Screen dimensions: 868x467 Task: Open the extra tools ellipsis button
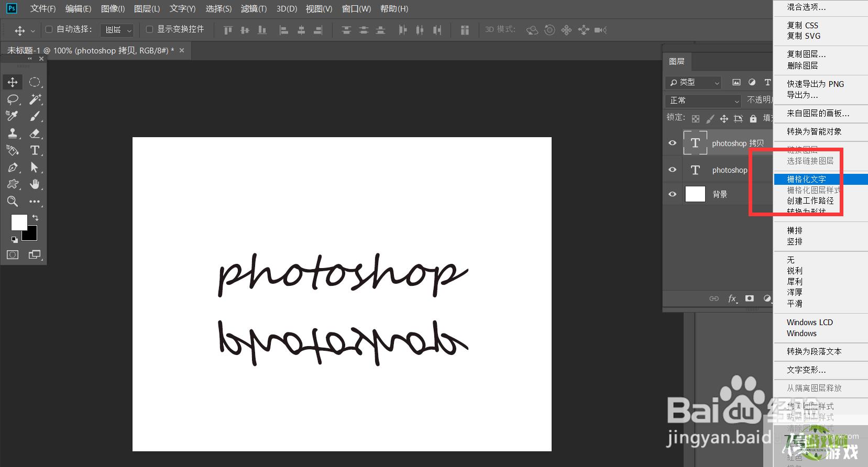35,202
